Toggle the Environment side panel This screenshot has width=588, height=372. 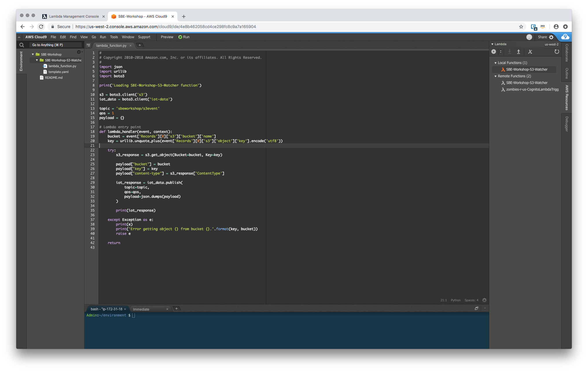[21, 61]
